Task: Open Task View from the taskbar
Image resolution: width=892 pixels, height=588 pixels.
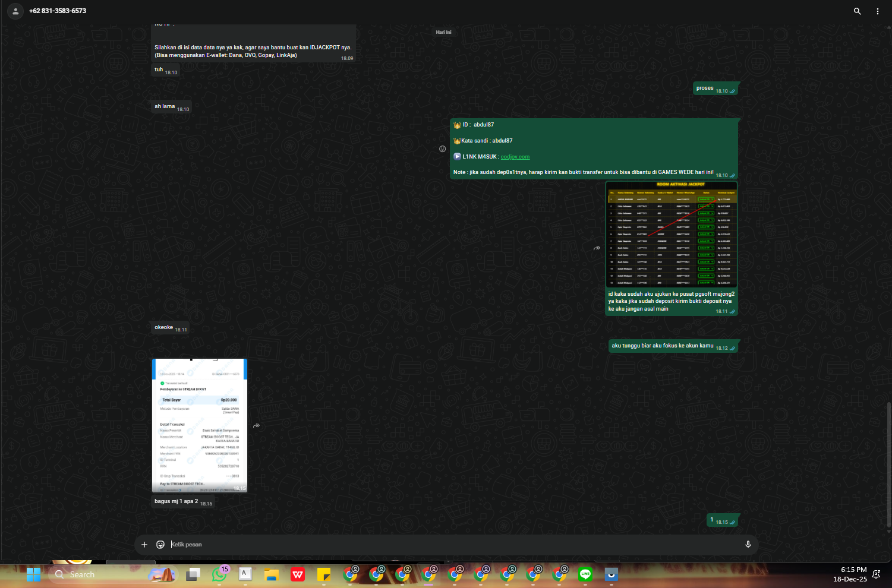Action: pyautogui.click(x=193, y=574)
